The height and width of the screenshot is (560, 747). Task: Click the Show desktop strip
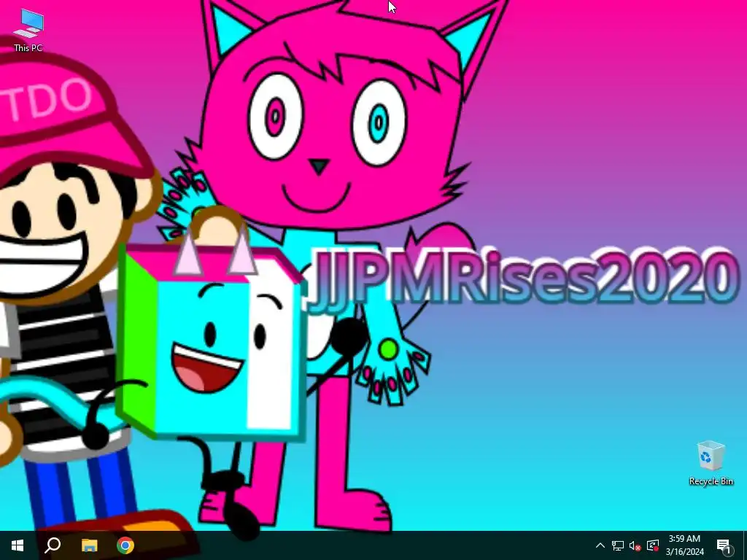tap(744, 545)
